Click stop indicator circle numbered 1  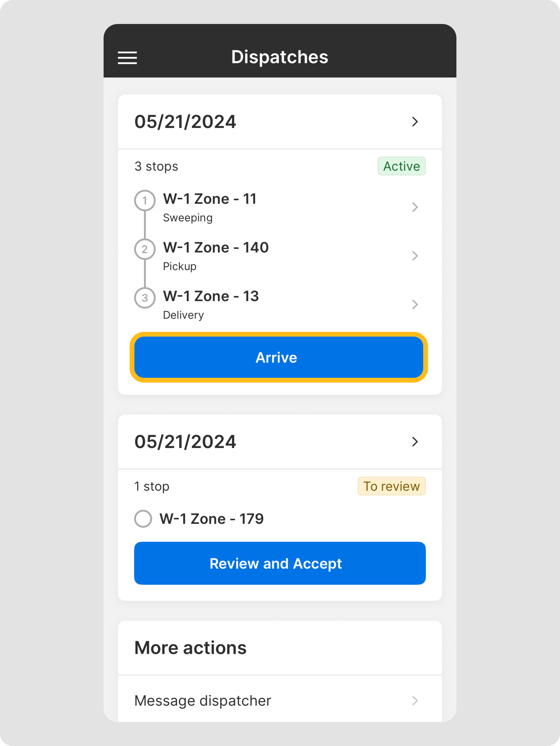tap(145, 200)
